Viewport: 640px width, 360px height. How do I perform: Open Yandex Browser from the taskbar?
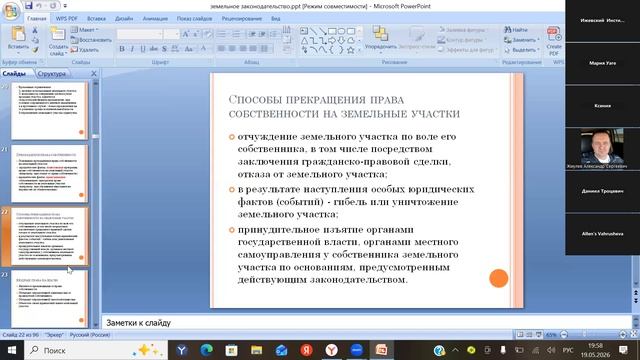click(332, 350)
